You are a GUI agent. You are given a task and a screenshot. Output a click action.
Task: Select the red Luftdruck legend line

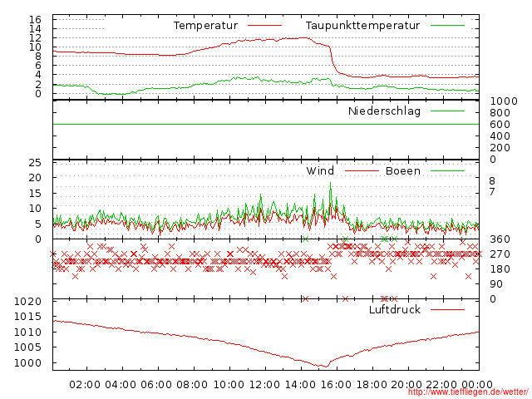point(447,309)
